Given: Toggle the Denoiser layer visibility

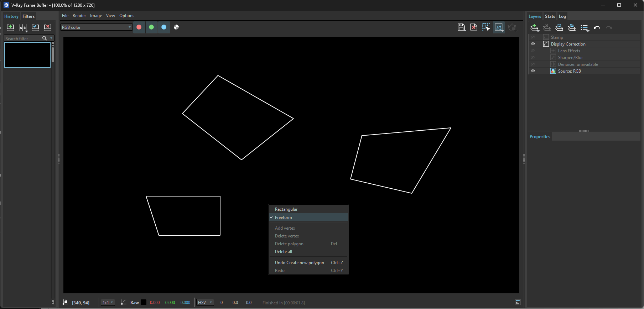Looking at the screenshot, I should coord(533,64).
